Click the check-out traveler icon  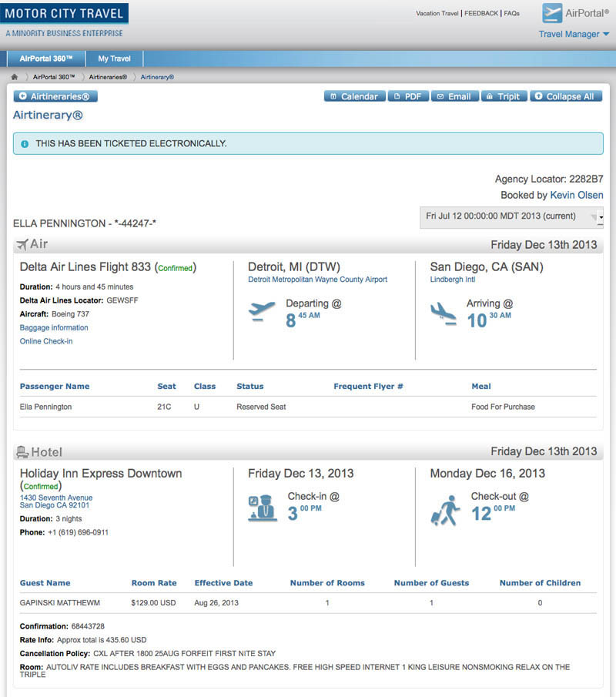click(x=445, y=511)
